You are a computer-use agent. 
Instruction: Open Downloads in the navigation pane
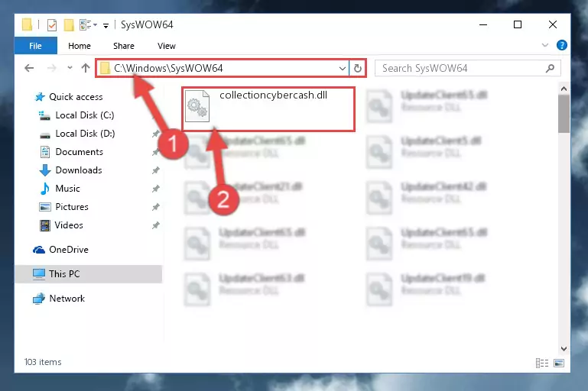(79, 170)
